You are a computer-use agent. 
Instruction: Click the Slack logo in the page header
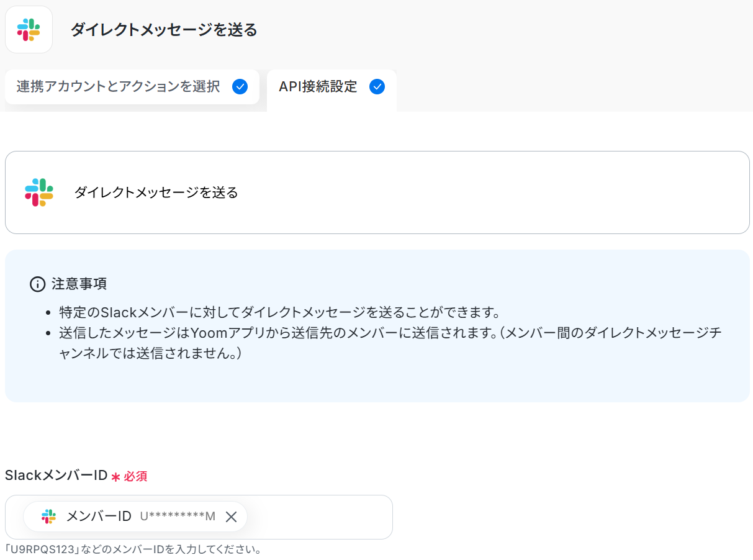click(29, 29)
